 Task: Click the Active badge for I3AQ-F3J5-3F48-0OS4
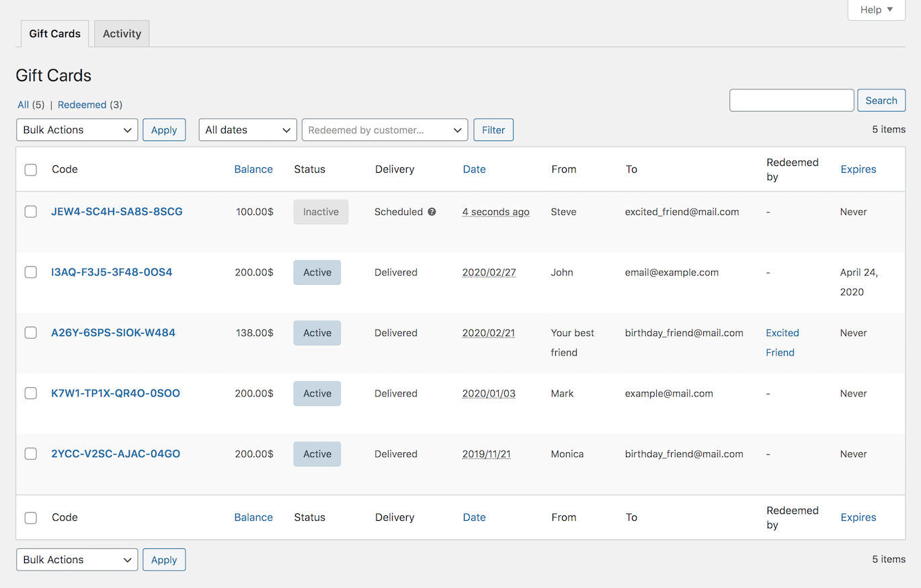pos(317,272)
